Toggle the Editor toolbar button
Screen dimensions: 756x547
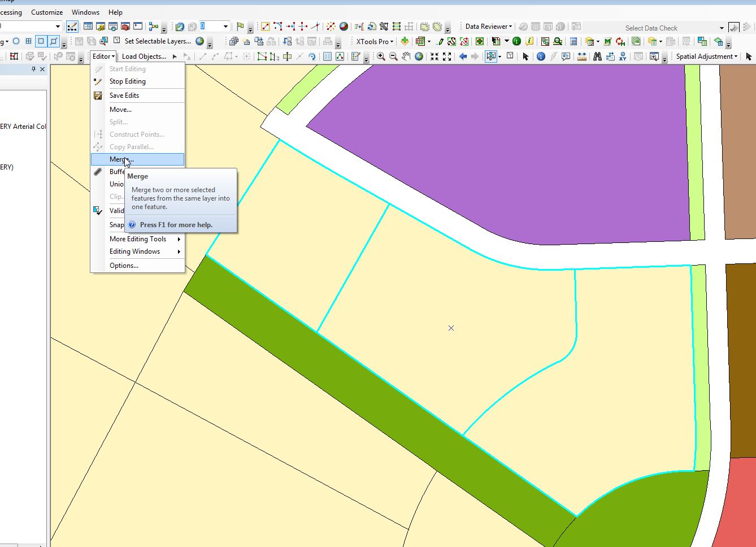pyautogui.click(x=72, y=27)
